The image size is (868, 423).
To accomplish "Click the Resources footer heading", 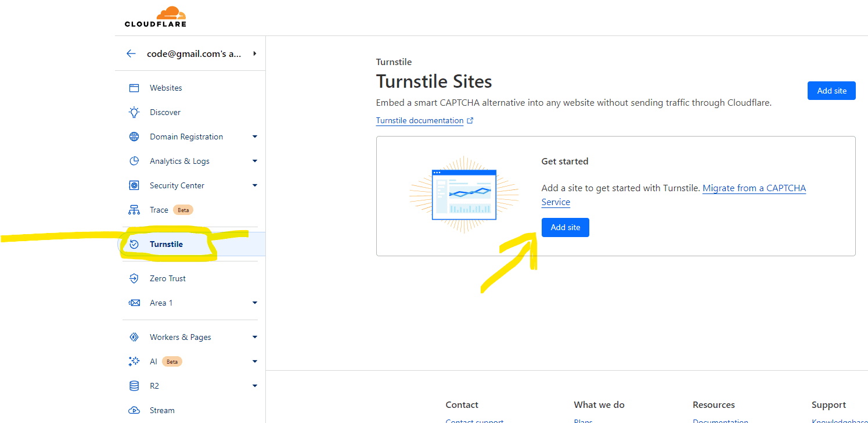I will pos(714,404).
